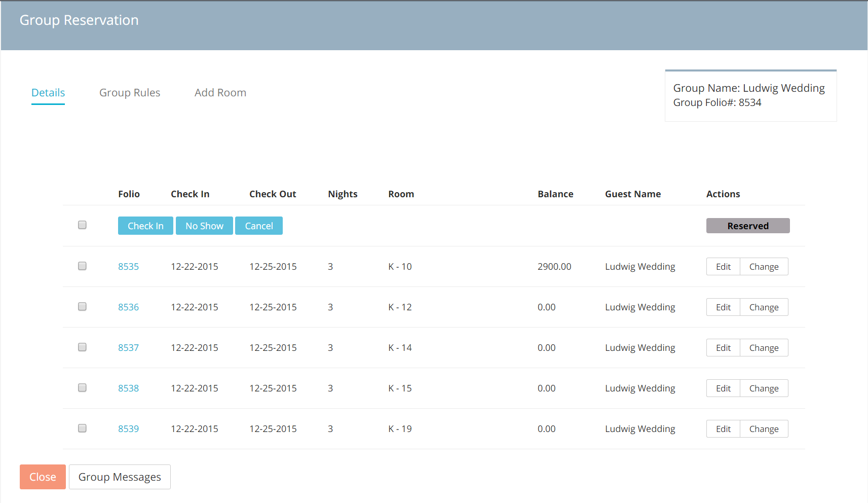Click the Guest Name column header

coord(633,194)
